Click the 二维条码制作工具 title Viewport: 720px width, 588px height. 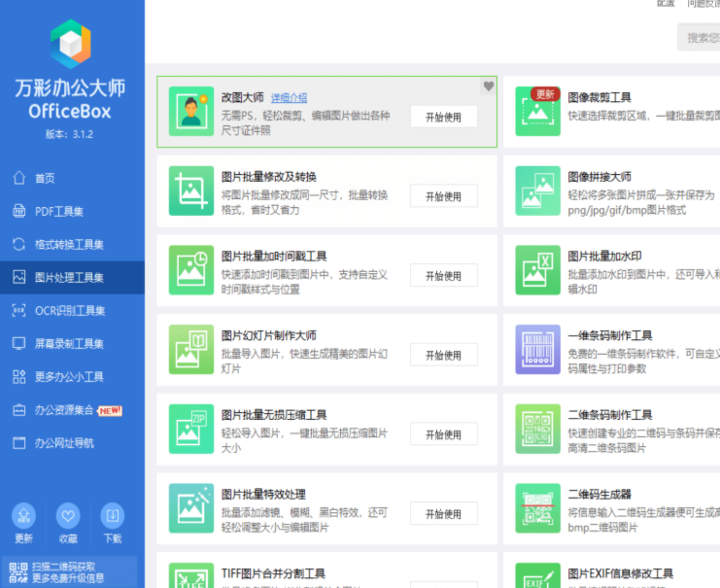pyautogui.click(x=610, y=415)
